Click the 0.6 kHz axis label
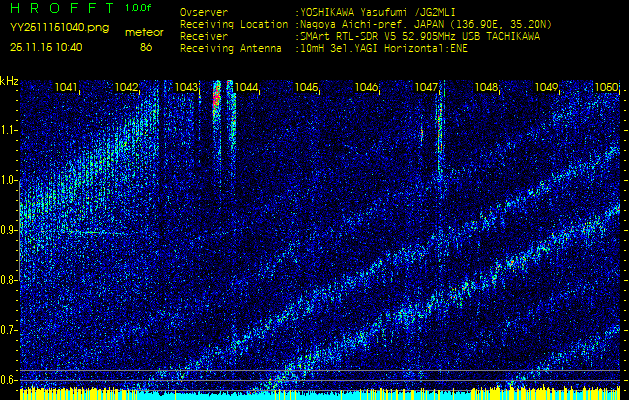This screenshot has height=400, width=629. tap(8, 380)
